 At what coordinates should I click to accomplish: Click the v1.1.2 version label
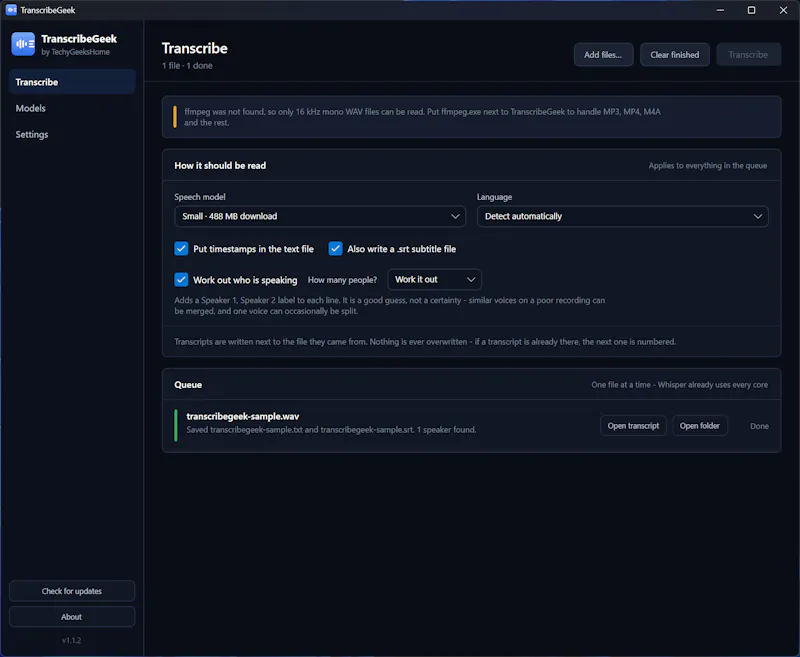(71, 640)
